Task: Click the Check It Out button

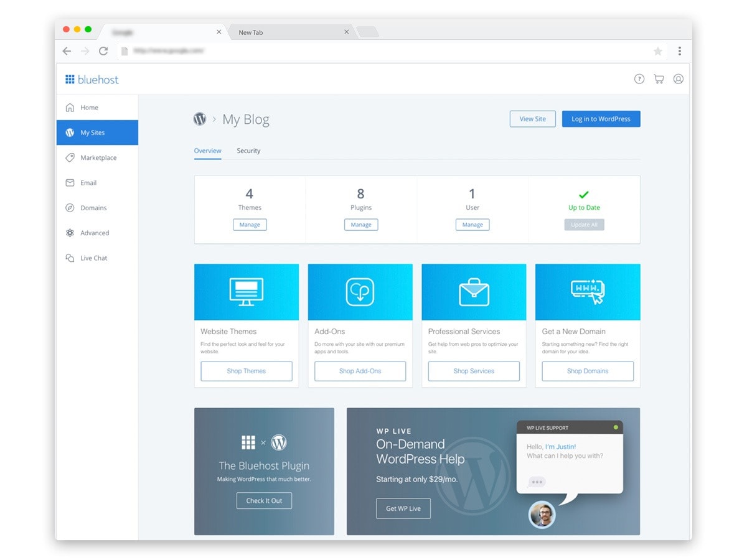Action: click(x=264, y=500)
